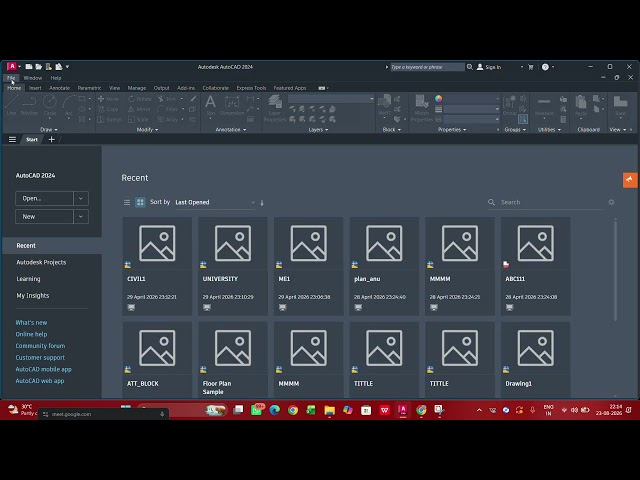Expand the Annotation panel
The width and height of the screenshot is (640, 480).
[x=231, y=129]
